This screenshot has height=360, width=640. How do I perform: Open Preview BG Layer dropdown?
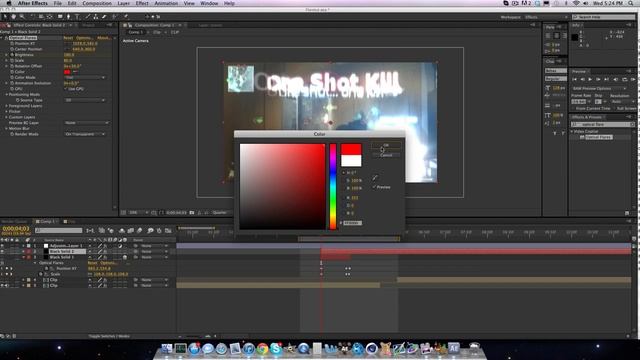click(x=87, y=123)
